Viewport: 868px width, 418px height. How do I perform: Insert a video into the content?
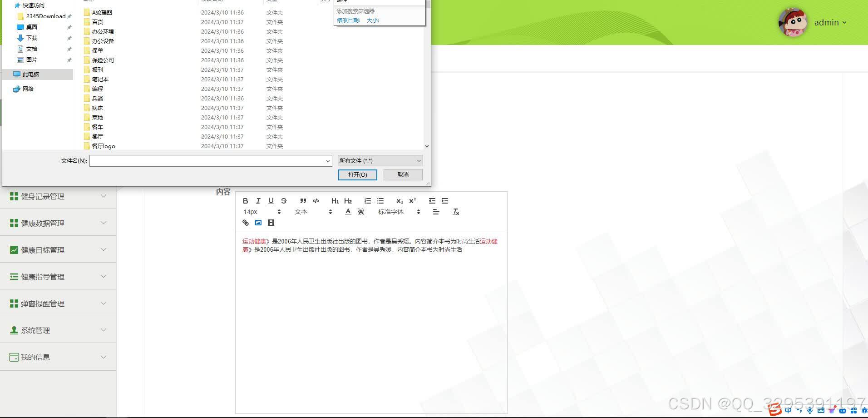click(271, 223)
